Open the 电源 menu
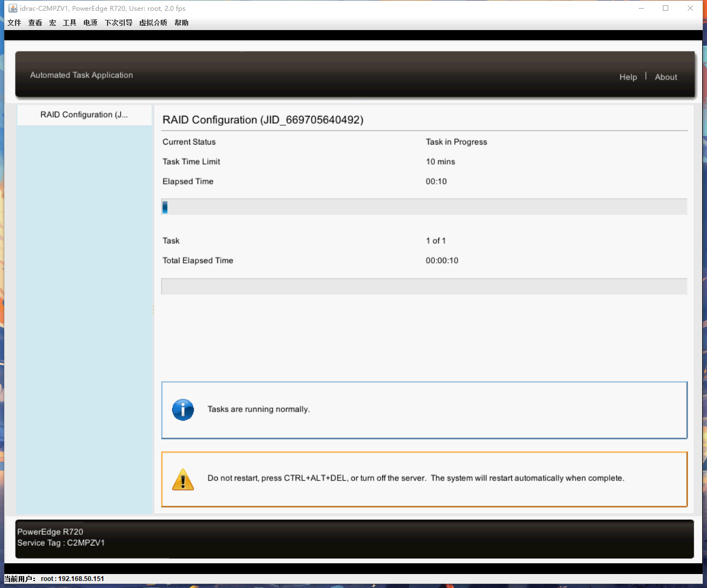 [x=90, y=23]
